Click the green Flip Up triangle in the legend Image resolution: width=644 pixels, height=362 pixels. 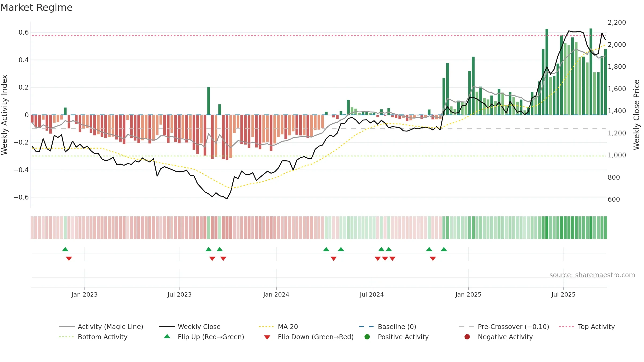167,336
